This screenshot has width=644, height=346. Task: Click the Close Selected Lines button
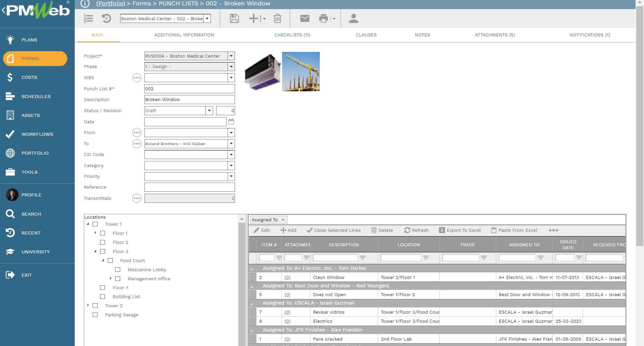coord(334,230)
